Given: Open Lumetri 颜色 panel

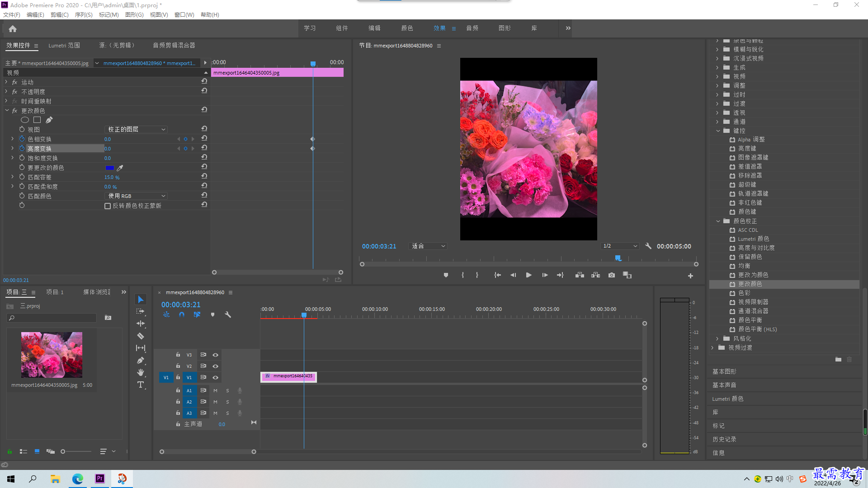Looking at the screenshot, I should [727, 399].
